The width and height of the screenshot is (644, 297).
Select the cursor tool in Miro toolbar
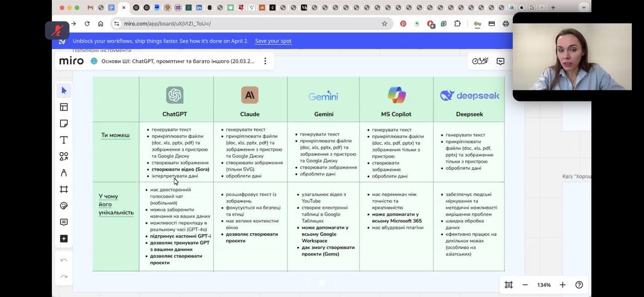coord(64,90)
